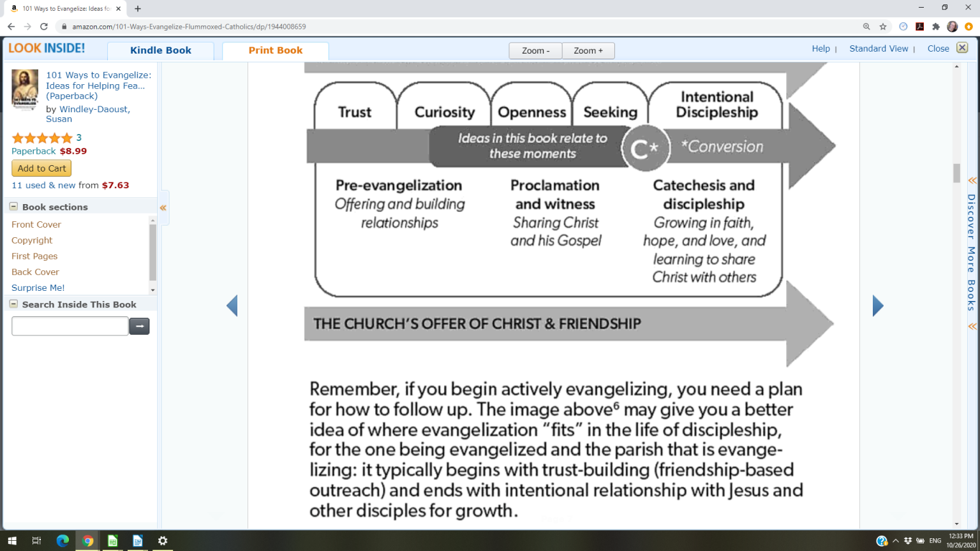
Task: Go to the next book page arrow
Action: (878, 306)
